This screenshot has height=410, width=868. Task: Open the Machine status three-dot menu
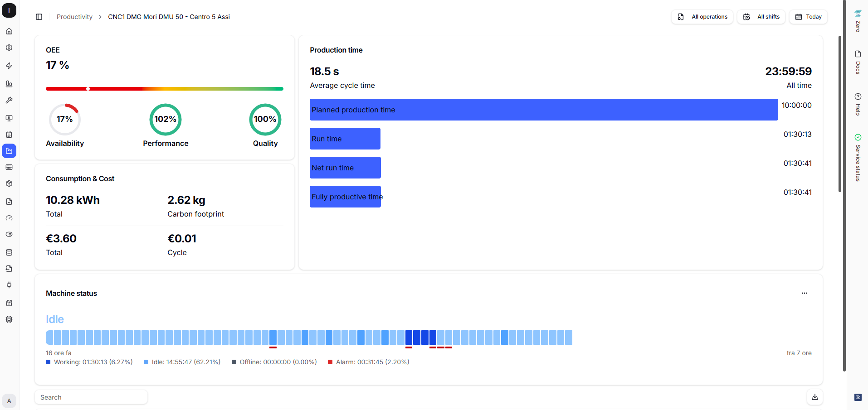coord(805,293)
